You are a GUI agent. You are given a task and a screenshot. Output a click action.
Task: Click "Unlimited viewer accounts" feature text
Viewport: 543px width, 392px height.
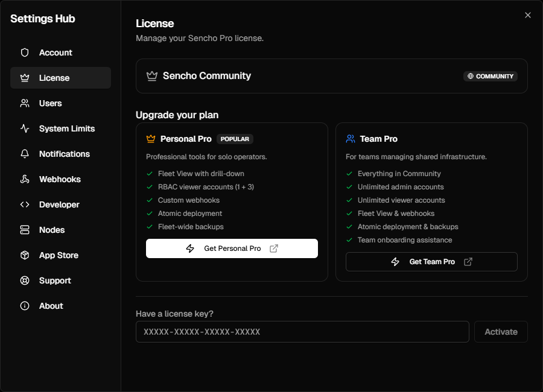tap(401, 200)
